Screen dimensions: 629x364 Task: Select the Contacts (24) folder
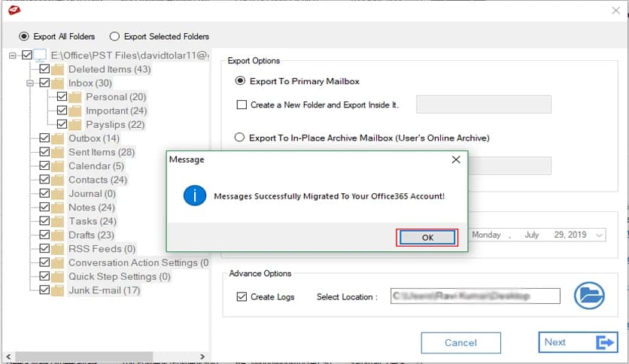click(98, 180)
